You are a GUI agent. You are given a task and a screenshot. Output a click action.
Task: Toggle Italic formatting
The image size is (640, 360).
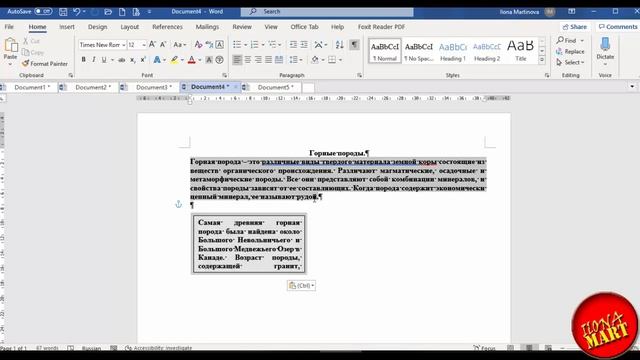93,60
